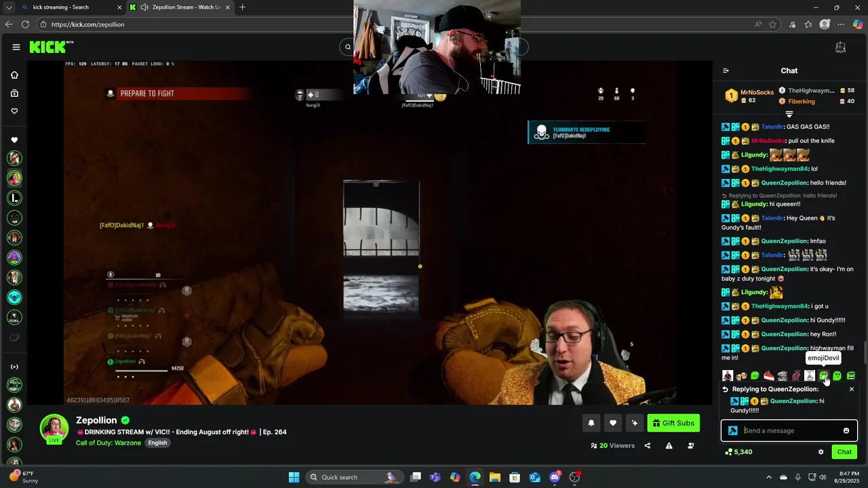View the 5,340 channel points
The width and height of the screenshot is (868, 488).
click(738, 452)
